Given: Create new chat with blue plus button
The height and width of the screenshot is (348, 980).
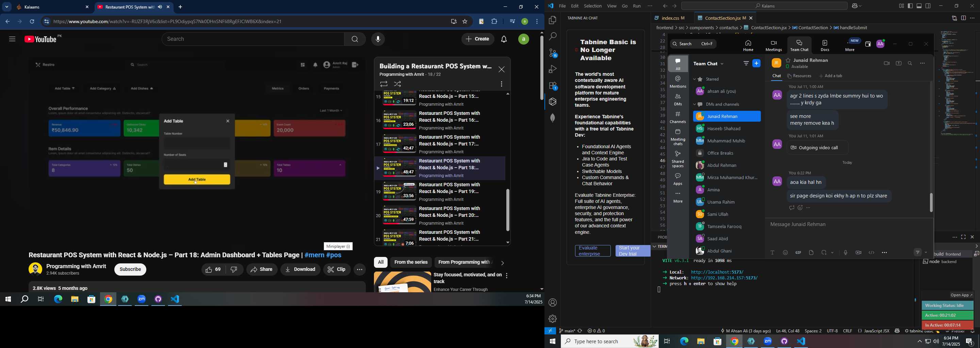Looking at the screenshot, I should click(x=757, y=64).
